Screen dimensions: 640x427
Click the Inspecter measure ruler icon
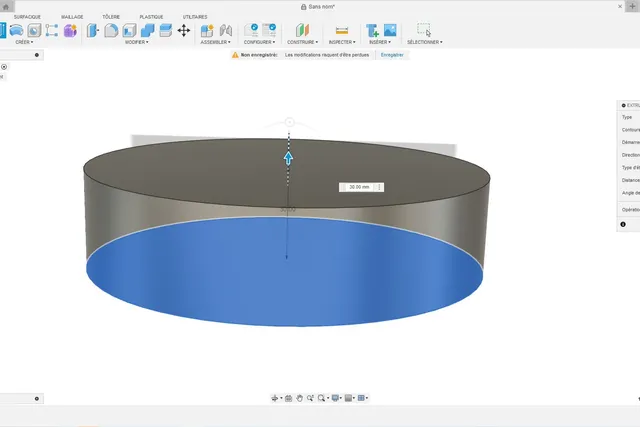(342, 30)
